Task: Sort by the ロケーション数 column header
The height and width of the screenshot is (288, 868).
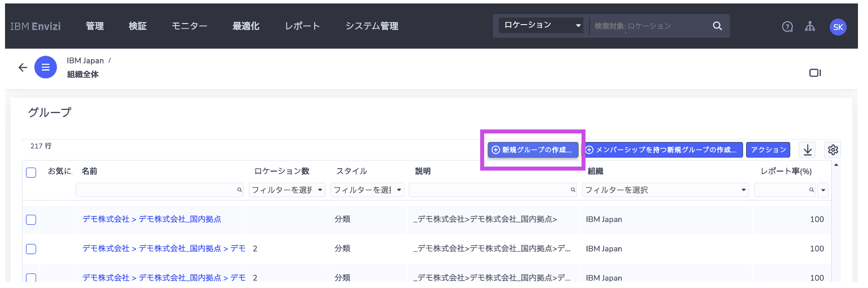Action: (x=281, y=171)
